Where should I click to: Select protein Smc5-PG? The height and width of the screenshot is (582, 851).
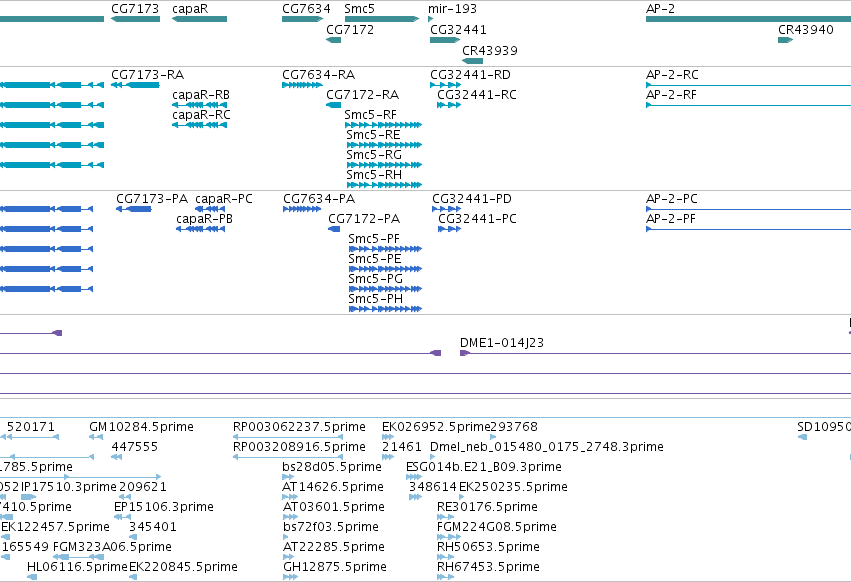(x=385, y=289)
